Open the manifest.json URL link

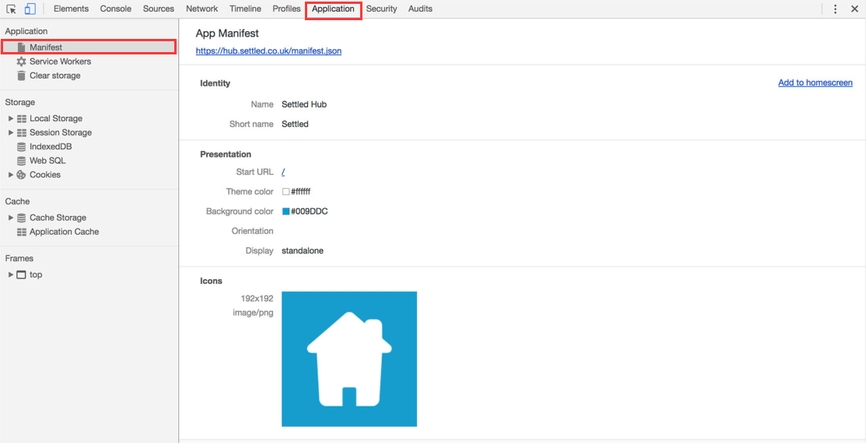268,51
